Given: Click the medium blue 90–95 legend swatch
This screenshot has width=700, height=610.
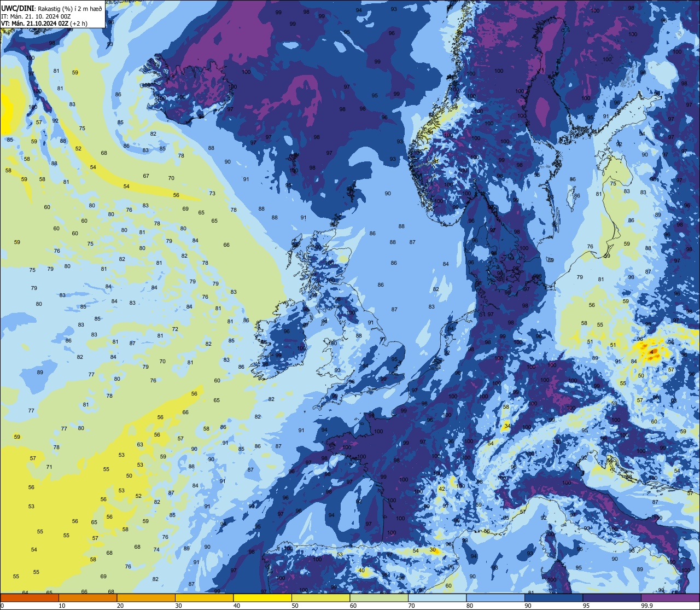Looking at the screenshot, I should coord(553,597).
